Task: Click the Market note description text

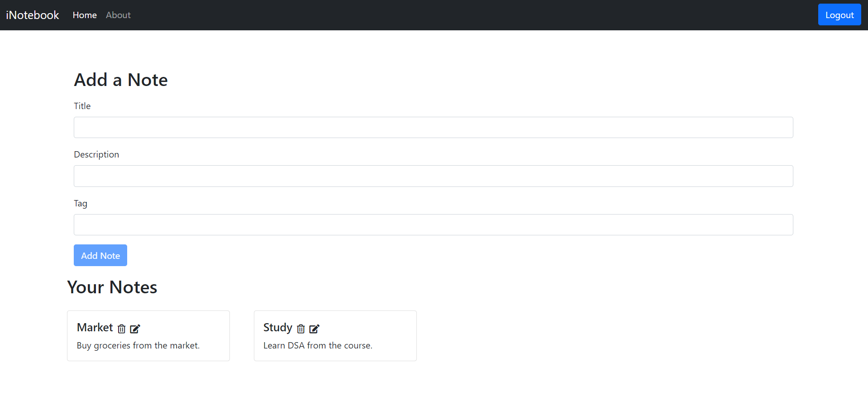Action: 138,345
